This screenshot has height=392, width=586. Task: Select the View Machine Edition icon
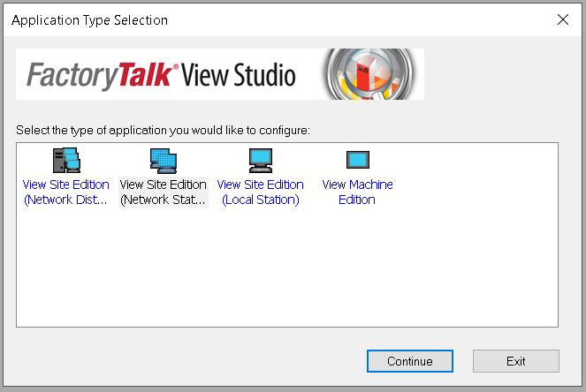coord(358,160)
